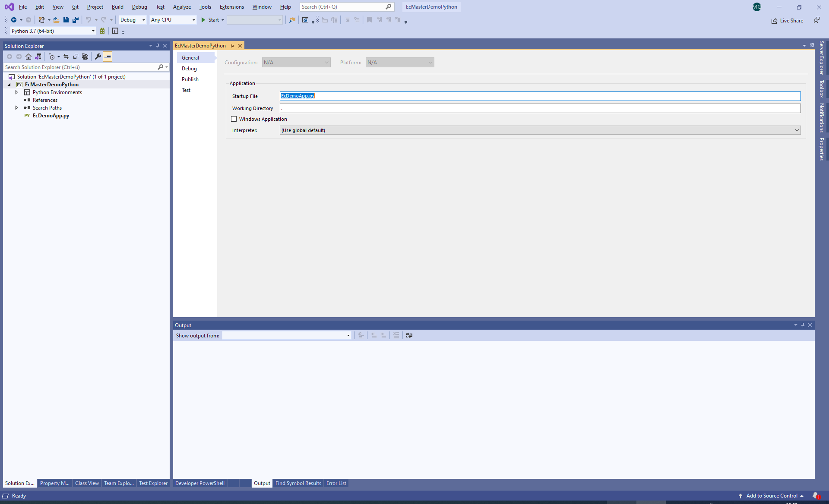The width and height of the screenshot is (829, 504).
Task: Click Solution Explorer Home icon
Action: pyautogui.click(x=28, y=57)
